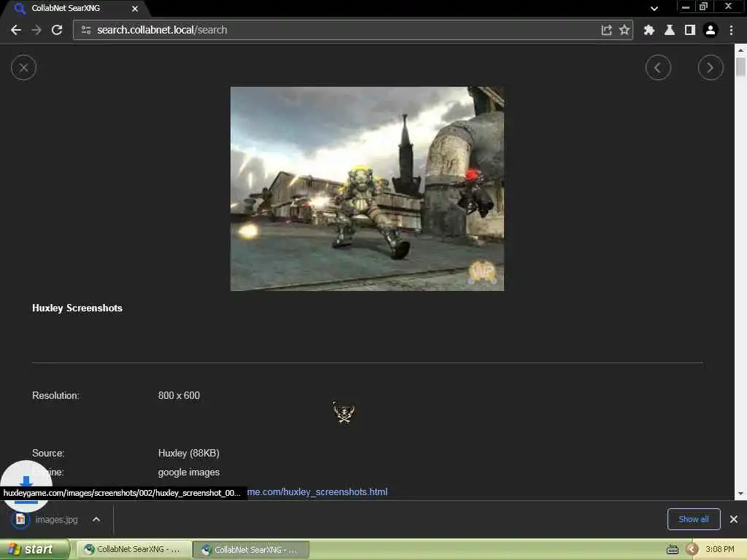Toggle the browser side panel
Screen dimensions: 747x560
(x=690, y=30)
